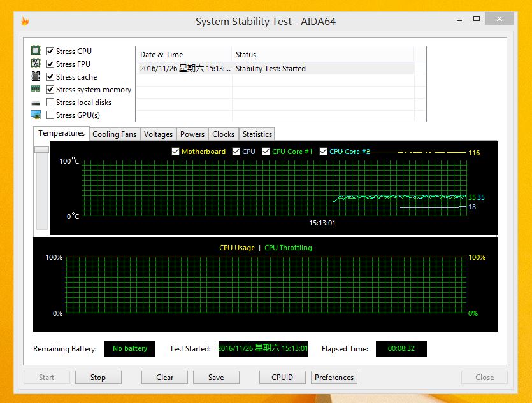Uncheck the Stress system memory checkbox

50,90
